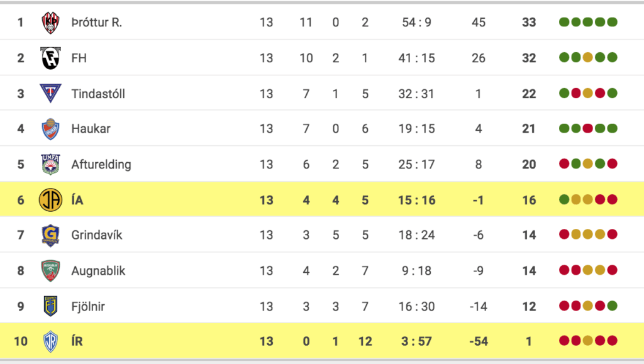Click the ÍA yellow round logo
Image resolution: width=644 pixels, height=364 pixels.
pyautogui.click(x=50, y=200)
